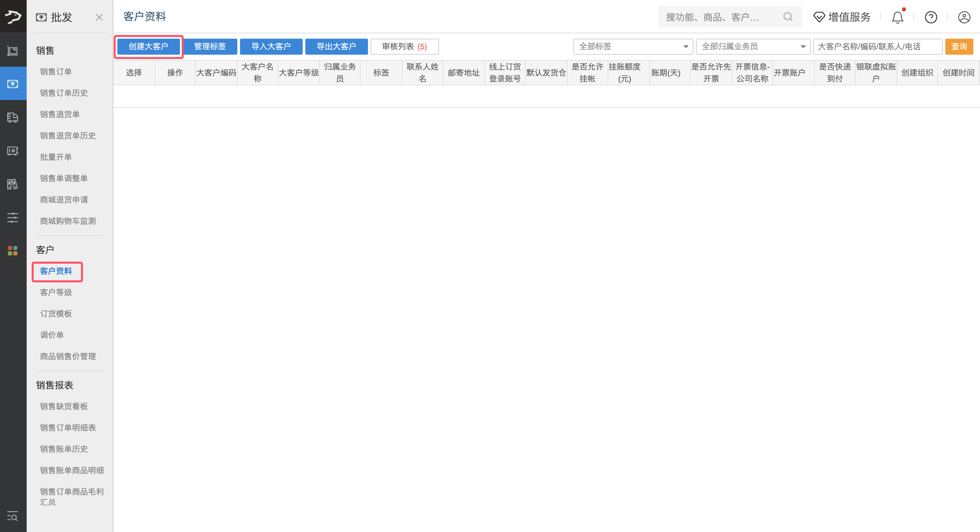Expand the 全部归属业务员 dropdown
The image size is (980, 532).
pos(753,46)
